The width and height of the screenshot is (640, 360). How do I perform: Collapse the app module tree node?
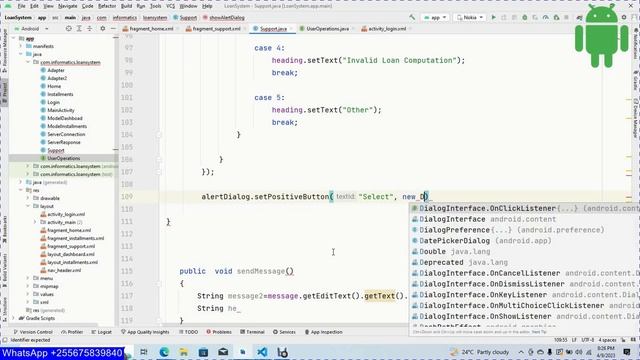click(x=13, y=38)
